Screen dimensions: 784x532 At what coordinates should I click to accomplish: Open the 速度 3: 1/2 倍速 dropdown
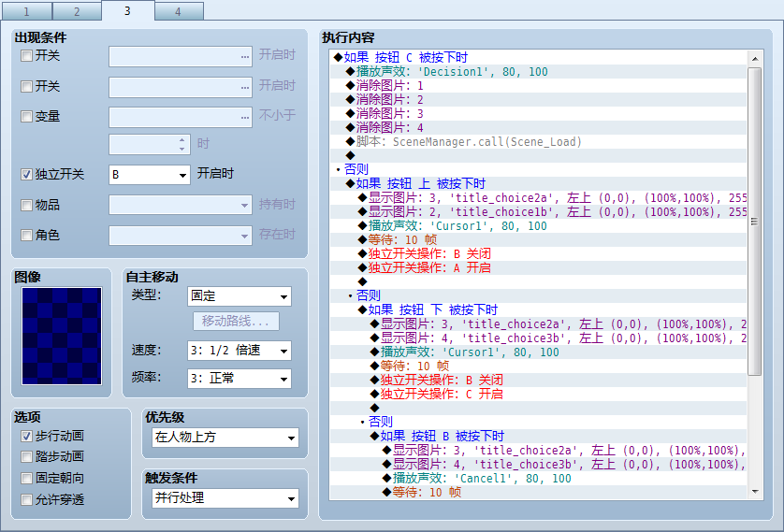coord(239,351)
